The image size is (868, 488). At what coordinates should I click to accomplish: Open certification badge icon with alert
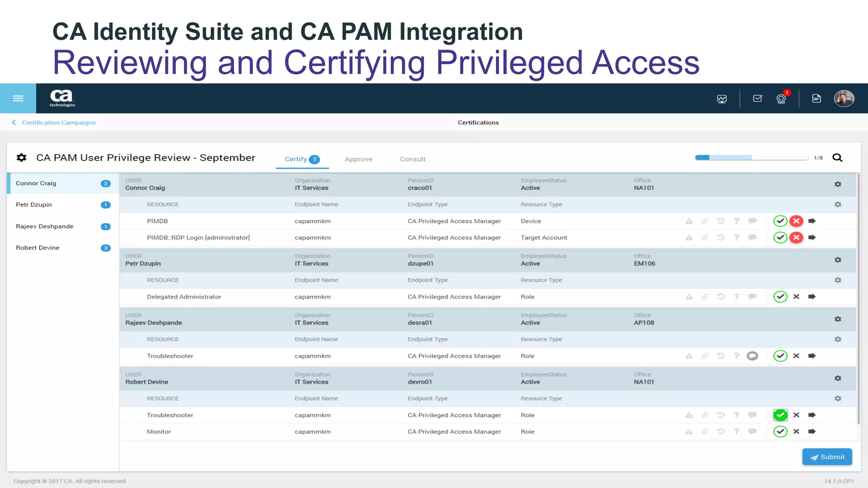tap(781, 99)
